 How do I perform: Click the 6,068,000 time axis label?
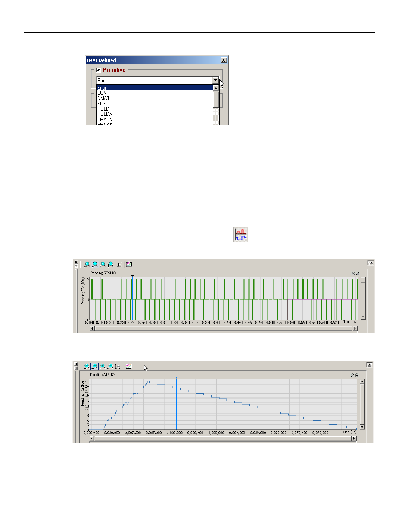174,432
